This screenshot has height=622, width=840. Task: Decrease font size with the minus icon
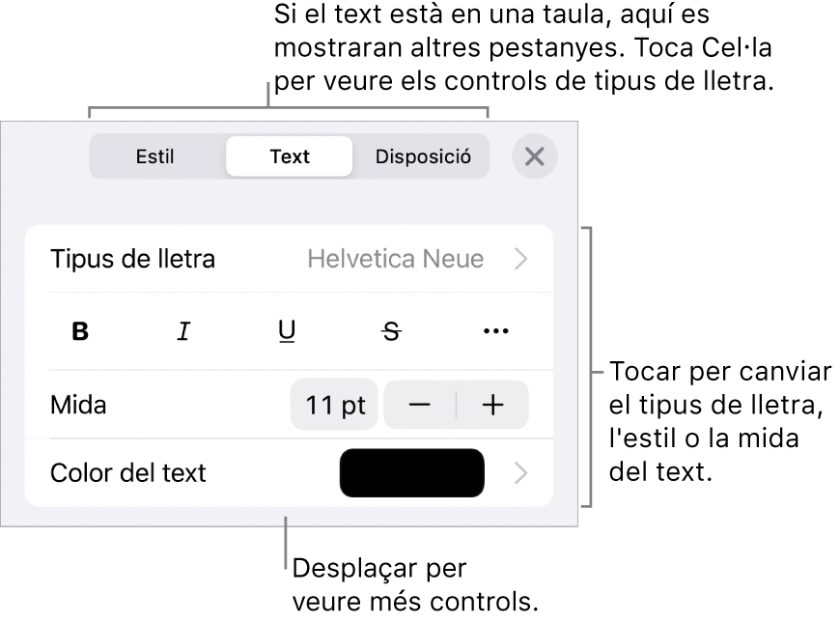point(419,405)
